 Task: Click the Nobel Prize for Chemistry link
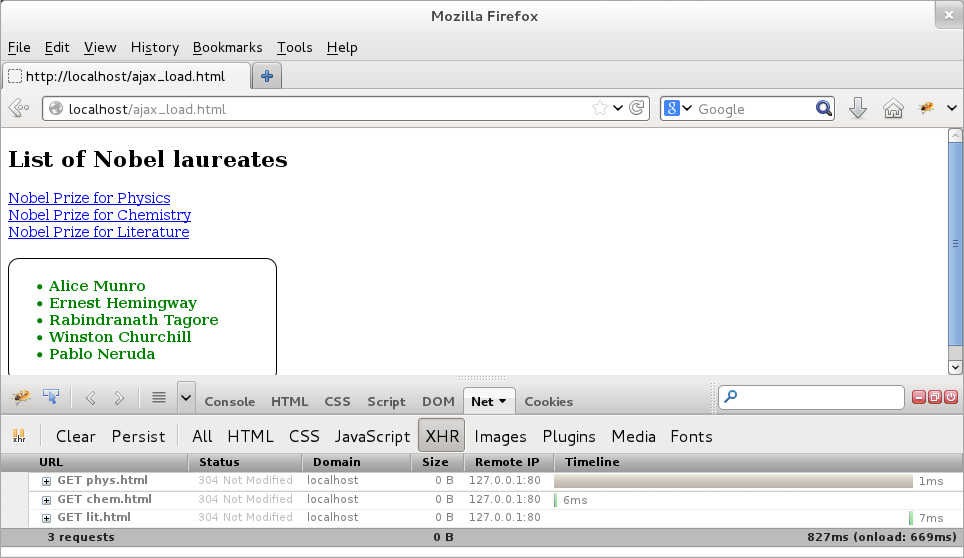tap(99, 215)
